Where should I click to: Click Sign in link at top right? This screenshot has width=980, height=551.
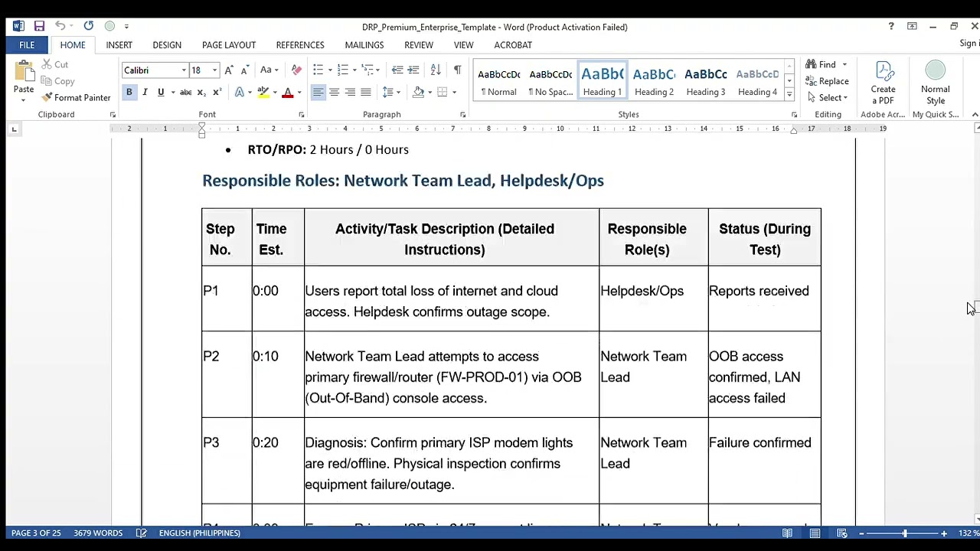point(969,44)
